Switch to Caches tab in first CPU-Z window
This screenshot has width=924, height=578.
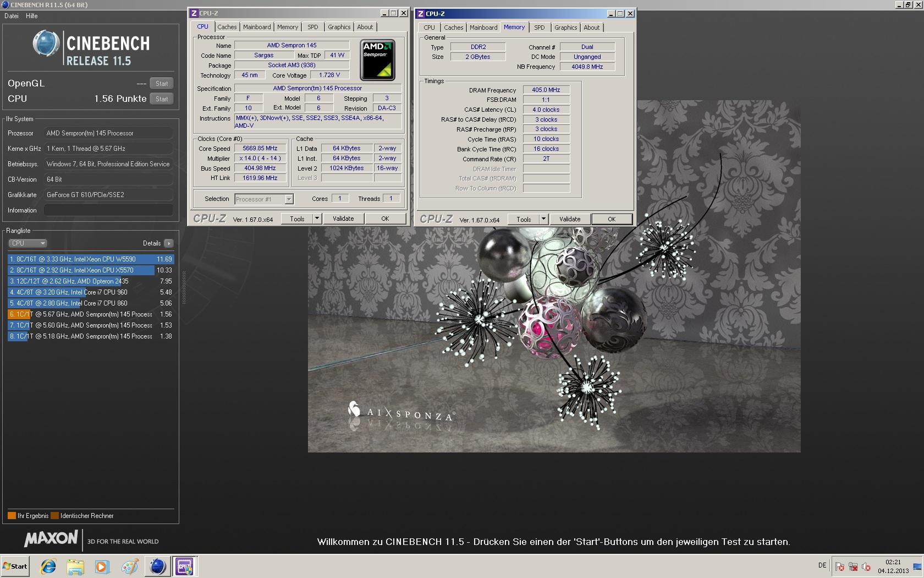click(x=227, y=27)
